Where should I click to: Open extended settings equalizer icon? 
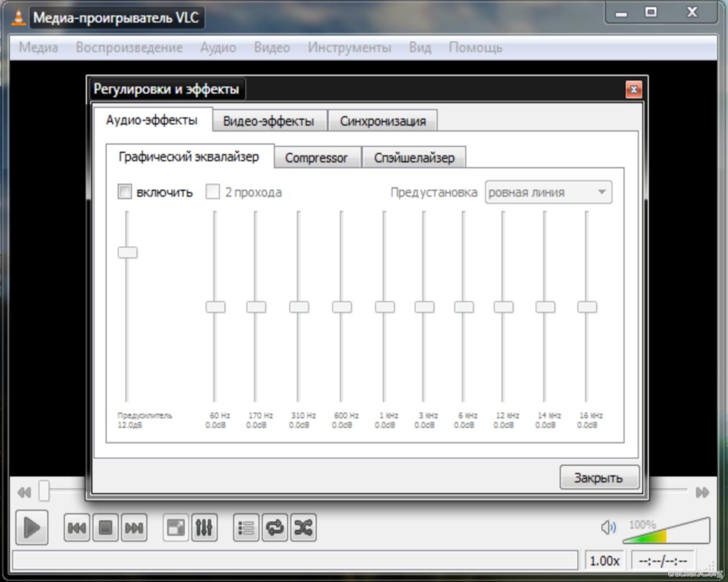[x=204, y=528]
